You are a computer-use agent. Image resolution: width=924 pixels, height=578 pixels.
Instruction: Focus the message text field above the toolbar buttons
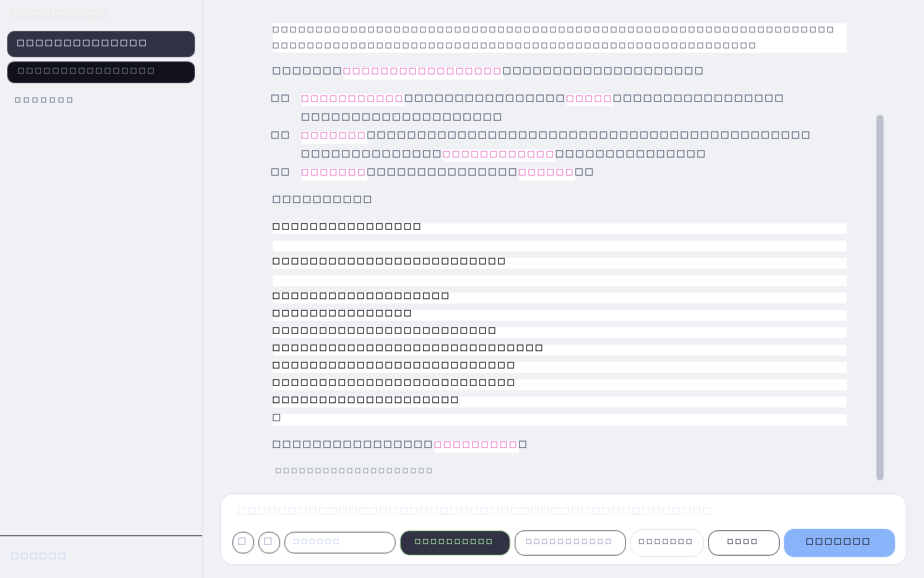(x=563, y=511)
